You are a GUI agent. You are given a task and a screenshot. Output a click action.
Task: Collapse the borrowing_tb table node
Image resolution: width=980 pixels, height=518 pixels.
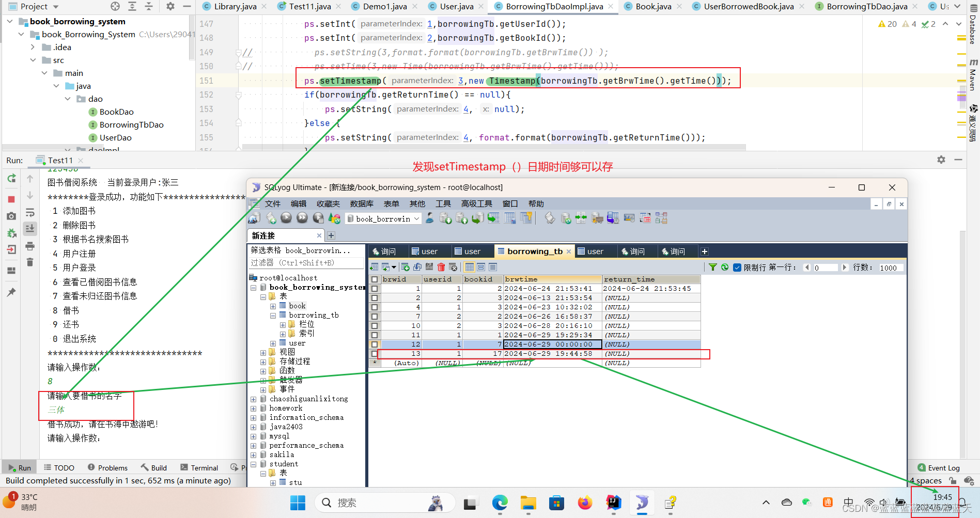point(273,316)
